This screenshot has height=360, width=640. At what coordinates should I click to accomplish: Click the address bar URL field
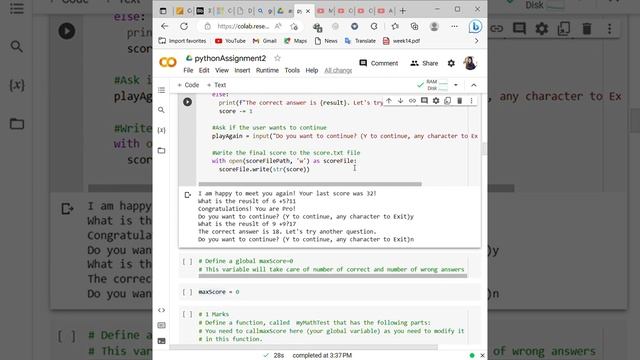(243, 27)
